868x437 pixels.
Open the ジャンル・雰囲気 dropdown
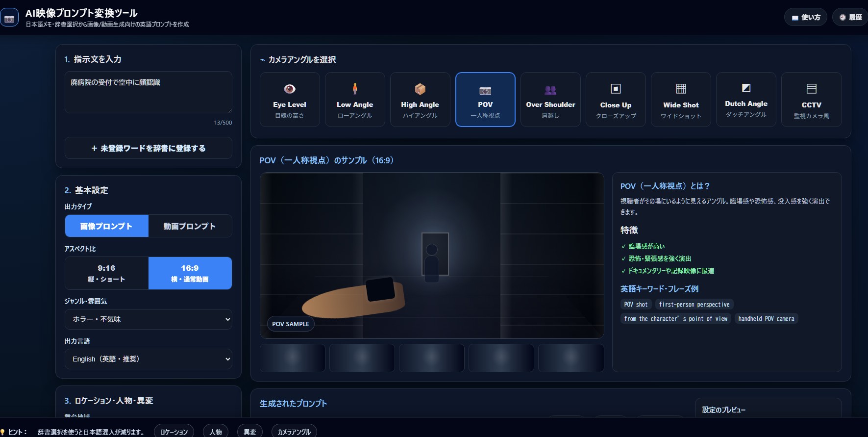pos(149,319)
